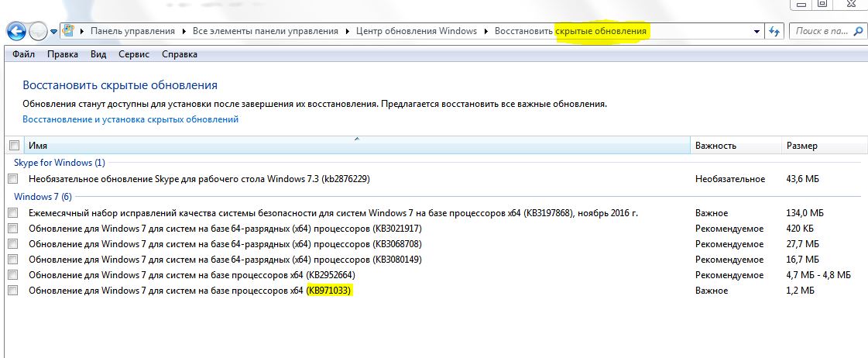
Task: Open the Файл menu
Action: coord(23,54)
